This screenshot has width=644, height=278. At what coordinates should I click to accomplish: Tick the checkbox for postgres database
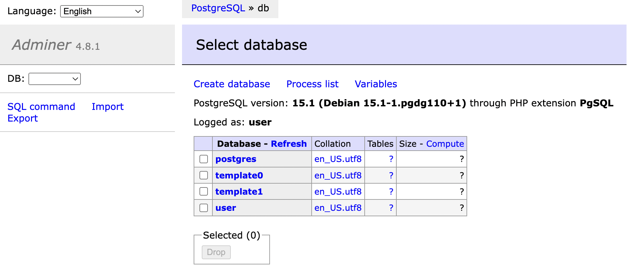[x=204, y=159]
